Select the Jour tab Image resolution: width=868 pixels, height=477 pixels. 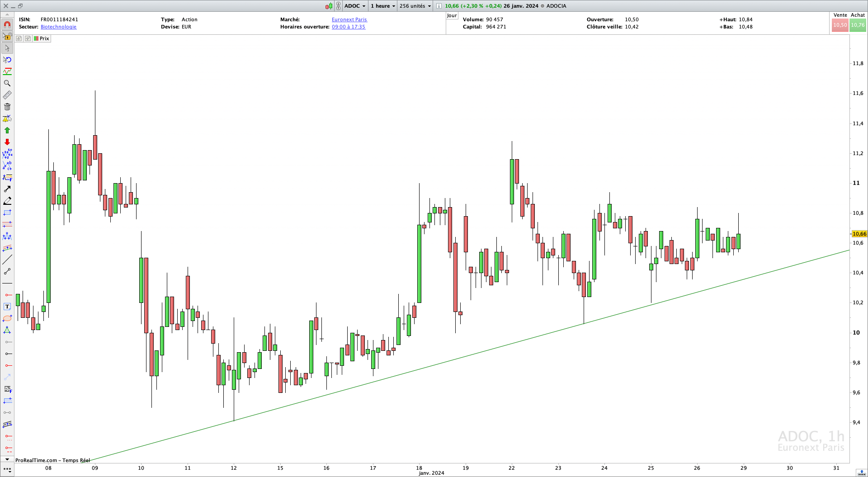(452, 15)
